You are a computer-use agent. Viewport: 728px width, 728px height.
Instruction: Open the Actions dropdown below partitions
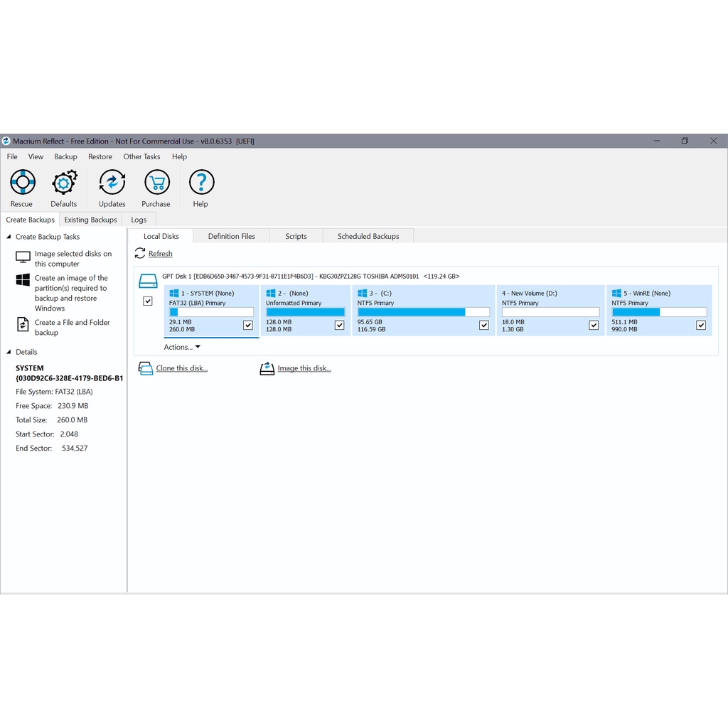click(182, 347)
